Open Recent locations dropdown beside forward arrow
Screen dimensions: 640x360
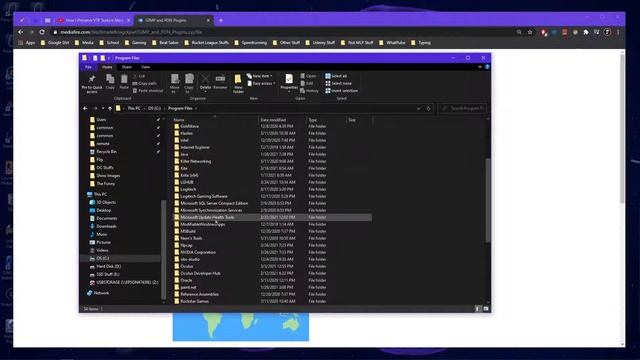pos(103,109)
